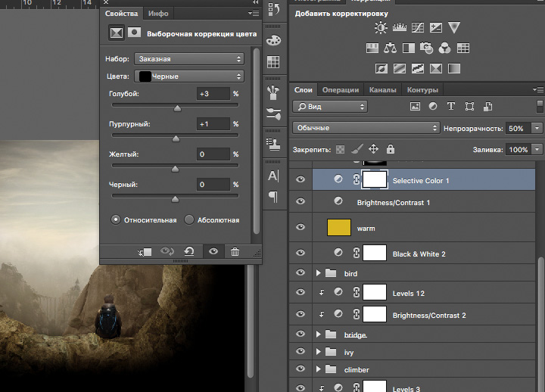The height and width of the screenshot is (392, 545).
Task: Add a Levels adjustment layer icon
Action: click(400, 27)
